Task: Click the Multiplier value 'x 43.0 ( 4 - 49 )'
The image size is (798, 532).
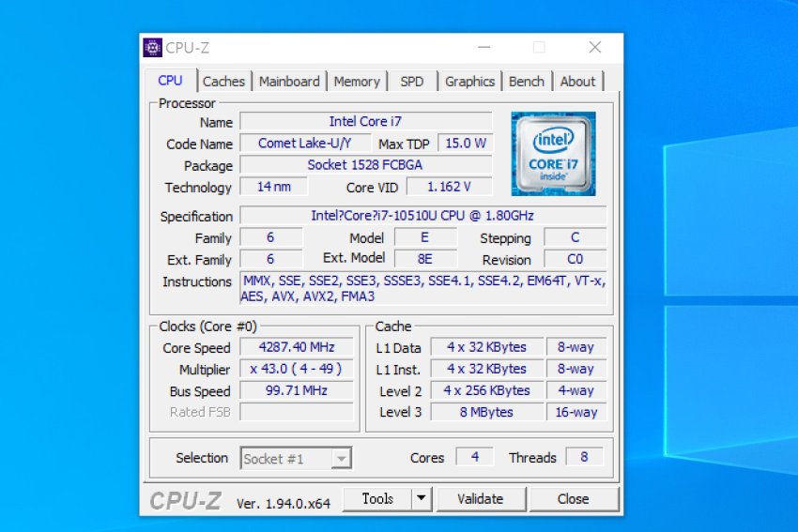Action: point(297,369)
